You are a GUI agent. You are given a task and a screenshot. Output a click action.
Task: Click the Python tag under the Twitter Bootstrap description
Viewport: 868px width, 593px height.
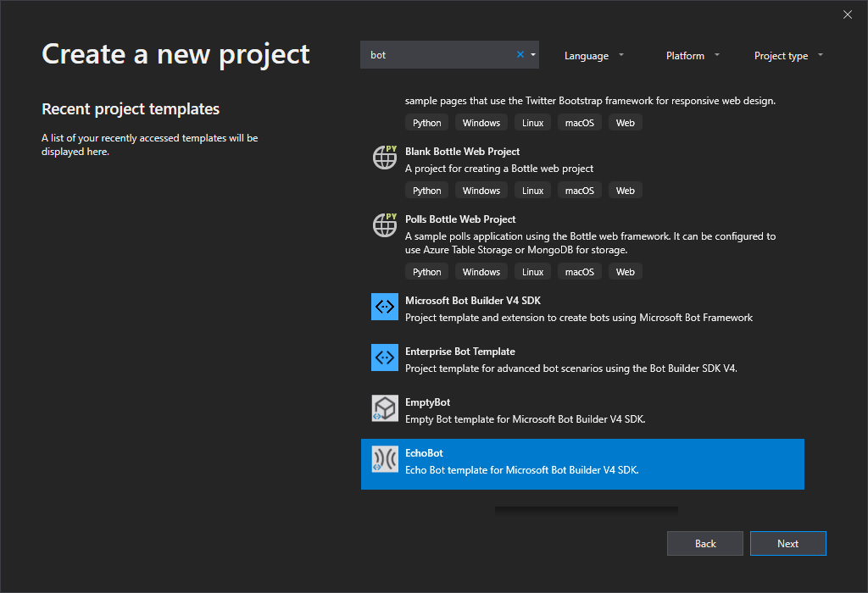427,123
